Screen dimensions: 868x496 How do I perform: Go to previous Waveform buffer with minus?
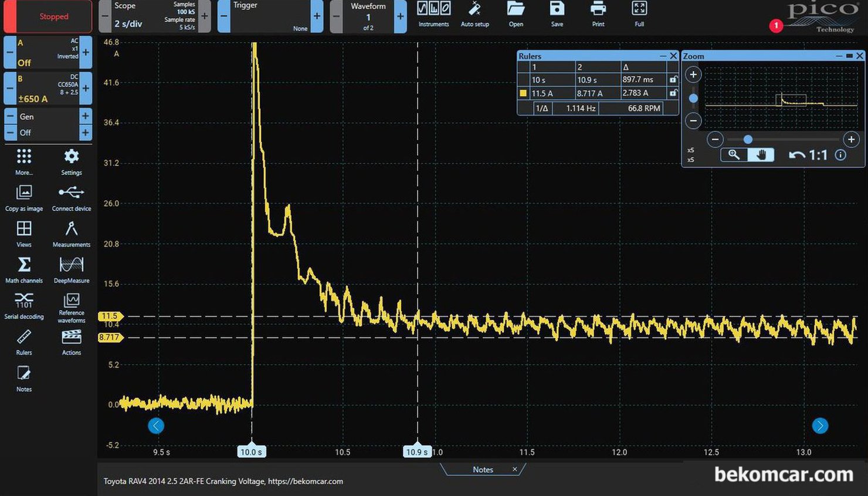point(337,16)
